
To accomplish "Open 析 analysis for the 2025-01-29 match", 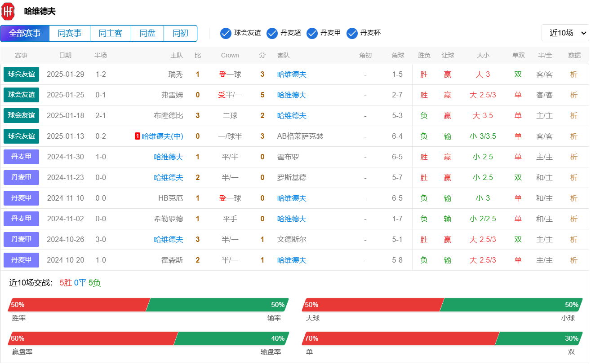I will point(574,74).
